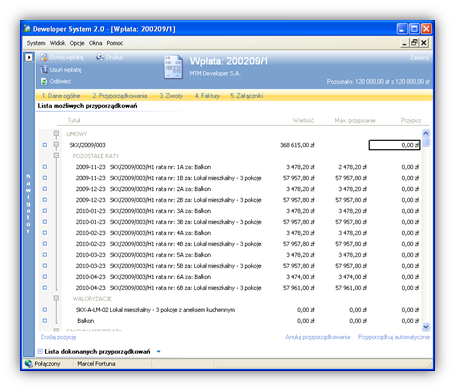Select the 2010-04-23 rata 6A Balkon row
The width and height of the screenshot is (455, 391).
click(230, 277)
